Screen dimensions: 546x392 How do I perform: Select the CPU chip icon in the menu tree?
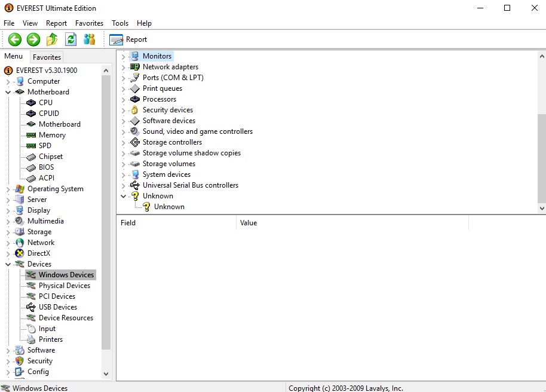tap(31, 103)
